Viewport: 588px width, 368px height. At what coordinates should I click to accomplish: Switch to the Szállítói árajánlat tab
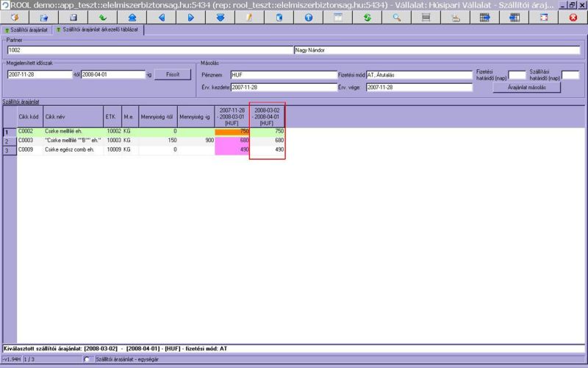[x=26, y=30]
